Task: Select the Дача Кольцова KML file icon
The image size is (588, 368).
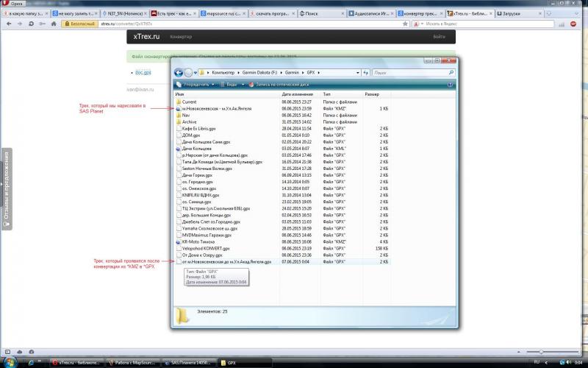Action: 179,149
